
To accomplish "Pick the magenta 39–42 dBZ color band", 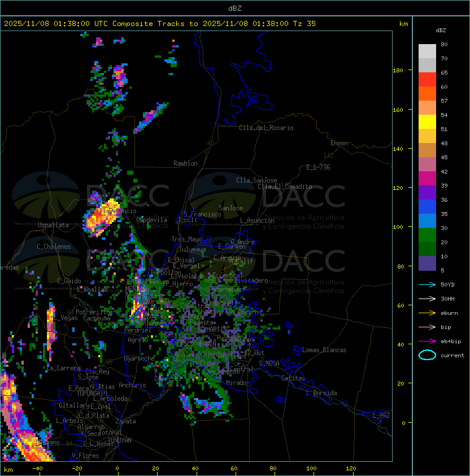I will pos(427,179).
